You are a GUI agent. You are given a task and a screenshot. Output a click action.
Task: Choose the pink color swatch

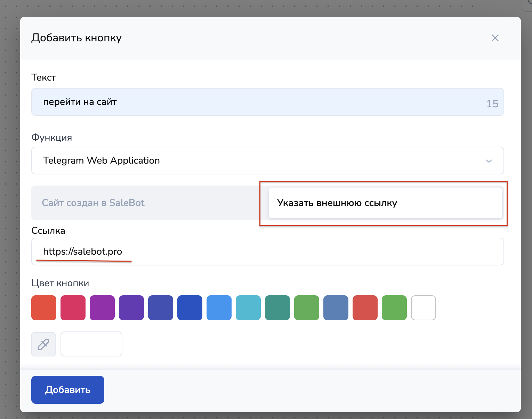tap(73, 308)
